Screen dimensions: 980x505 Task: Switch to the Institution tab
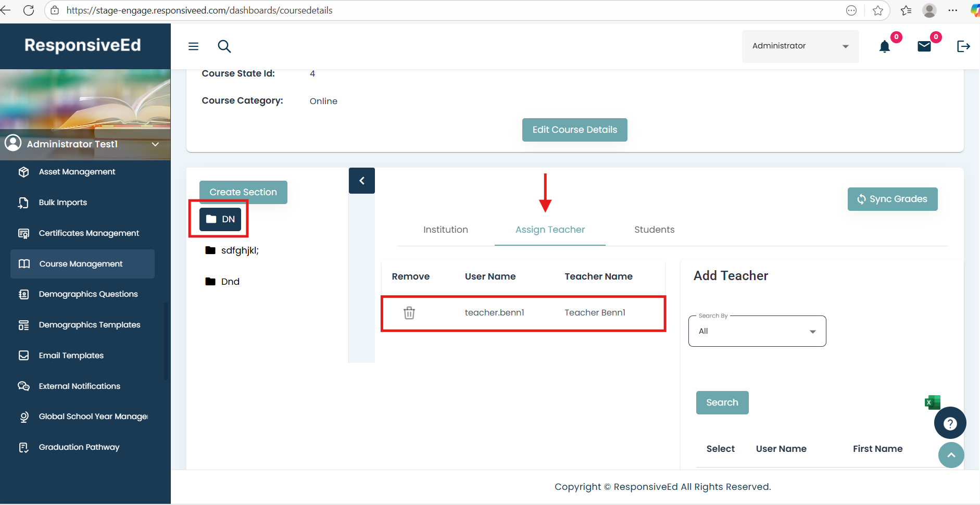tap(445, 230)
